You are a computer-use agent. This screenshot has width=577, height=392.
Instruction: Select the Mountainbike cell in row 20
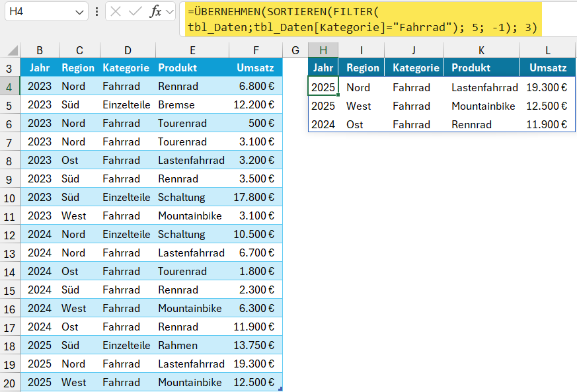click(x=192, y=383)
